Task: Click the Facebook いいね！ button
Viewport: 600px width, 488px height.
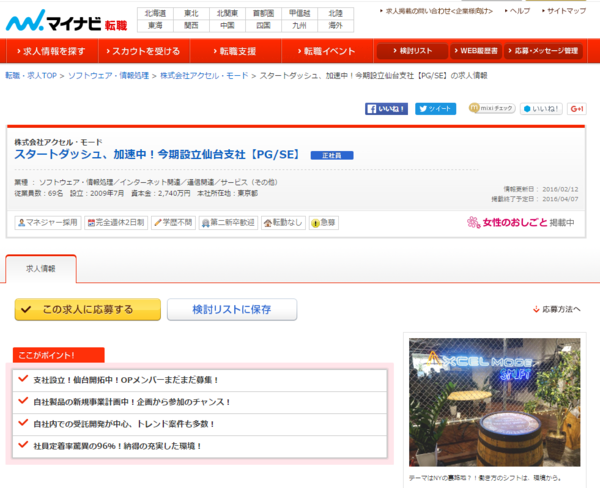Action: coord(386,109)
